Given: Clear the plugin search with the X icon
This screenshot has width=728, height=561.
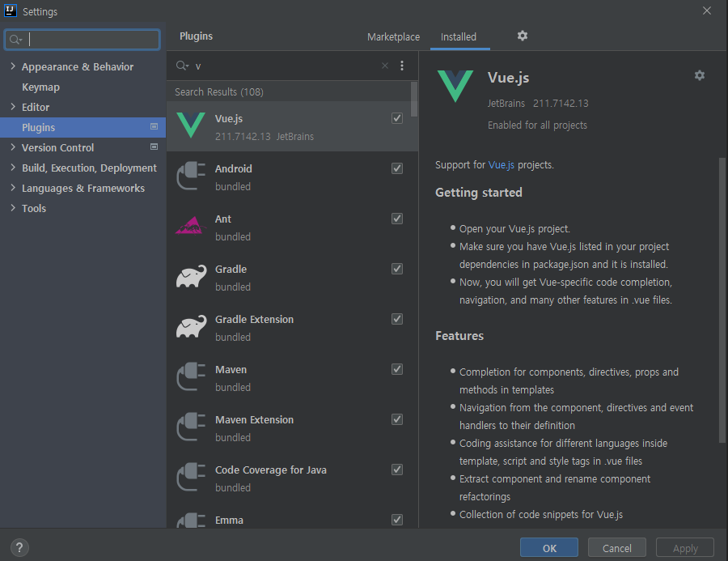Looking at the screenshot, I should 385,66.
